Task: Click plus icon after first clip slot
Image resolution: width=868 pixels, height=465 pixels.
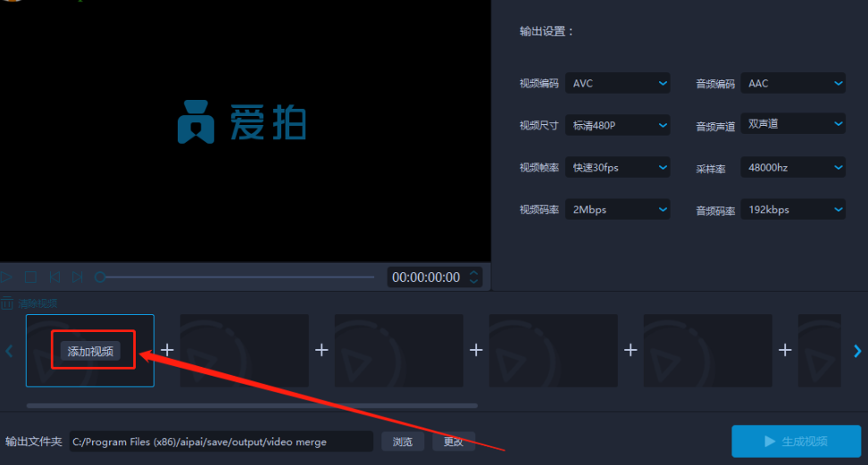Action: [167, 350]
